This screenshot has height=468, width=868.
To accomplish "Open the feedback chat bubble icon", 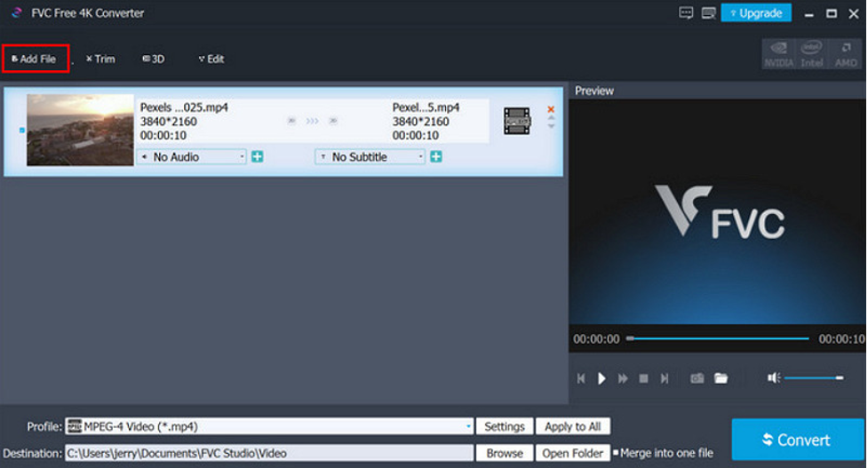I will pyautogui.click(x=686, y=13).
